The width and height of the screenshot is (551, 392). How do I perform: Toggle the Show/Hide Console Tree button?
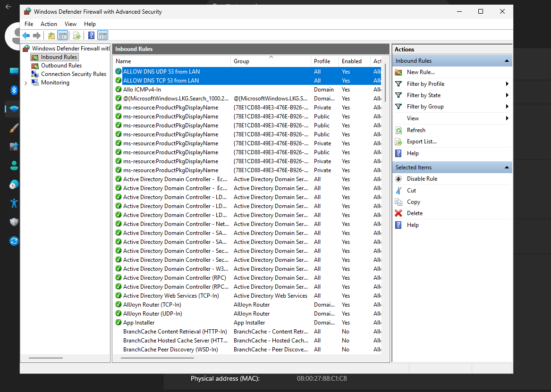62,35
